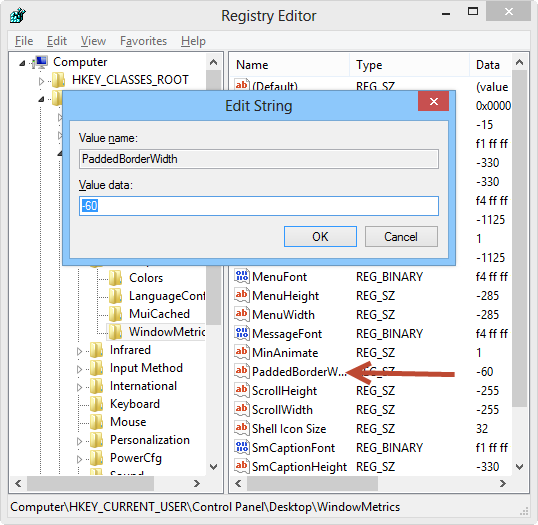
Task: Click Shell Icon Size value icon
Action: pyautogui.click(x=242, y=428)
